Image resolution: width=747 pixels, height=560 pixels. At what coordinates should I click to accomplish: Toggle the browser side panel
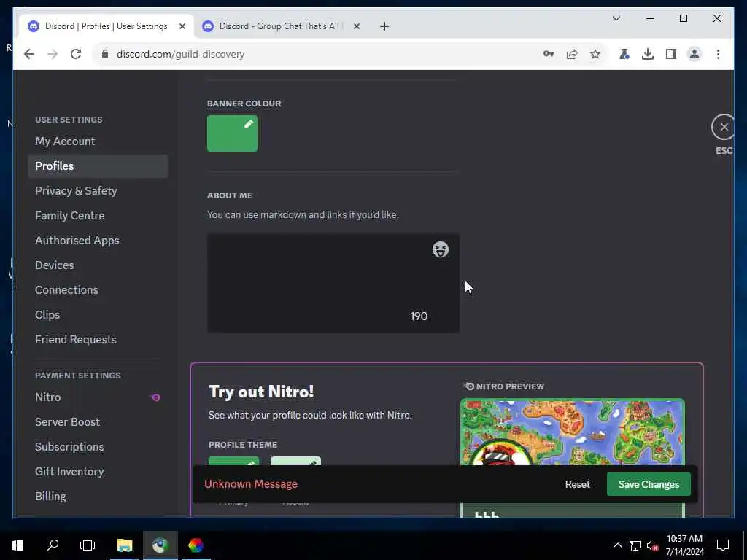(671, 54)
